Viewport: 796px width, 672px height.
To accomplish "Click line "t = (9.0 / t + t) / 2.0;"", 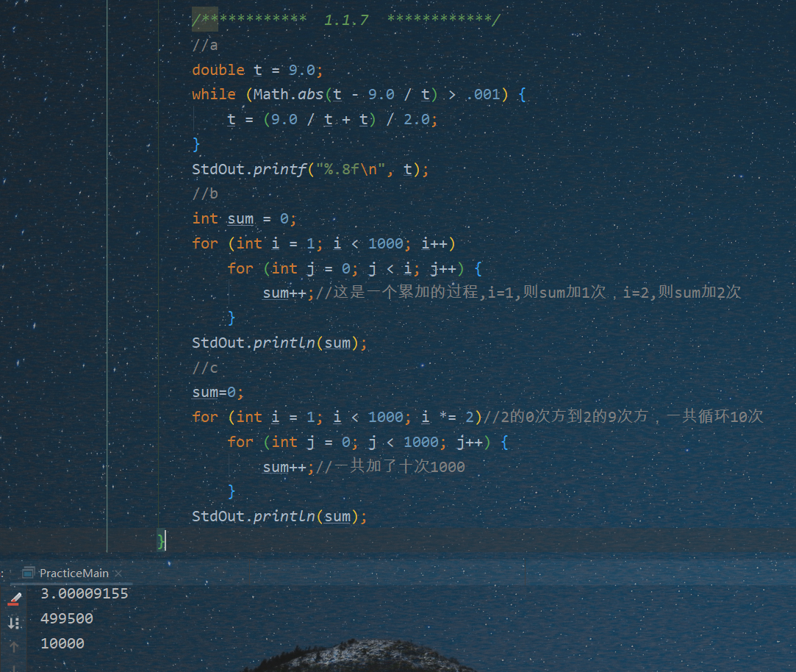I will [332, 119].
